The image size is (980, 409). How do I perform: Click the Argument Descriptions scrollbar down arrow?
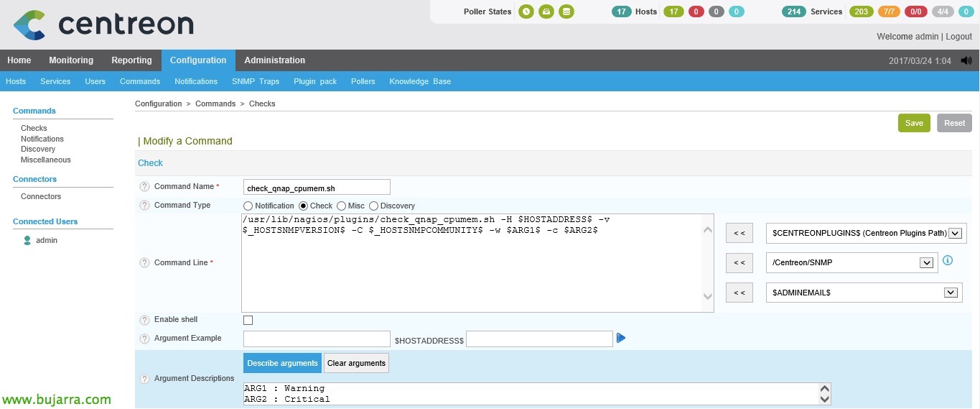coord(825,399)
